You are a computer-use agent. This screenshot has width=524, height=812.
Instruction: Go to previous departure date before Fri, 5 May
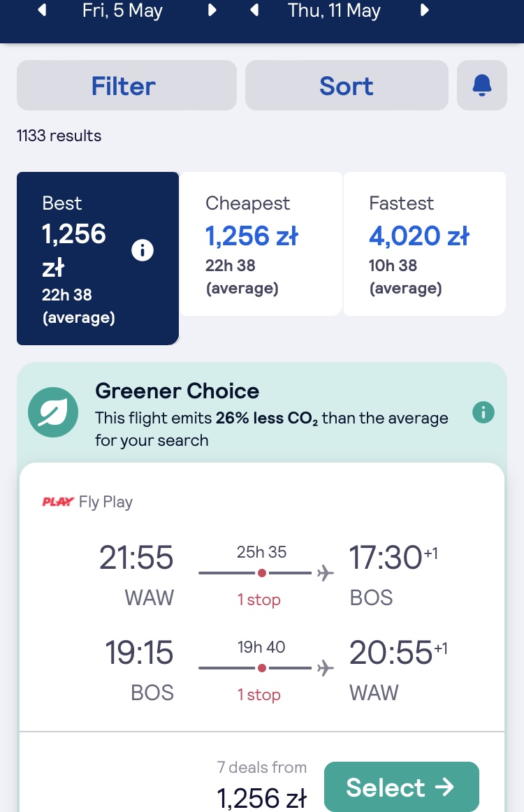(x=43, y=10)
